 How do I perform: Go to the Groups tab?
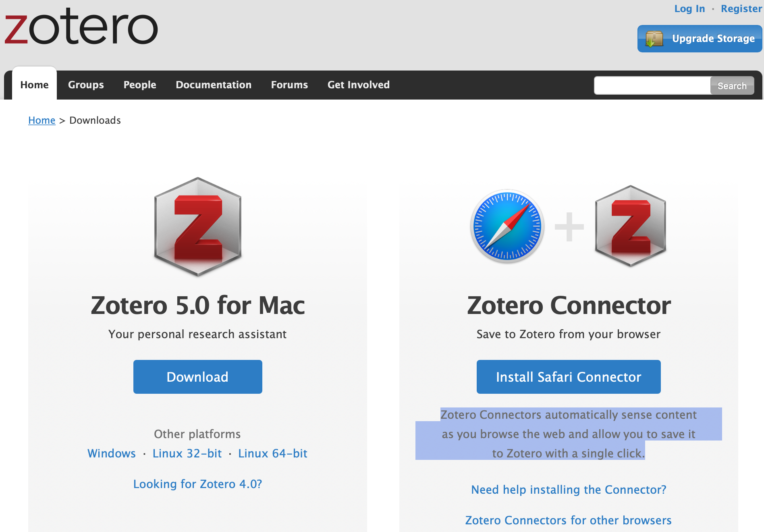coord(86,85)
